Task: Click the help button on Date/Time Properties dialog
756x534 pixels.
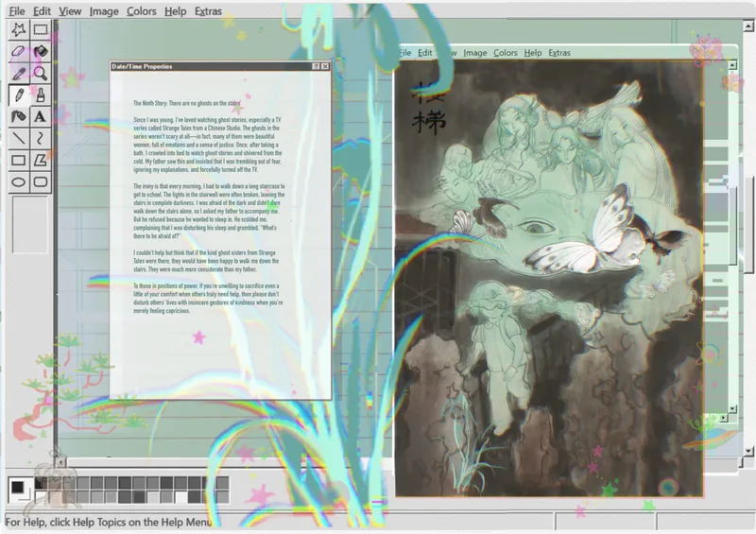Action: (316, 67)
